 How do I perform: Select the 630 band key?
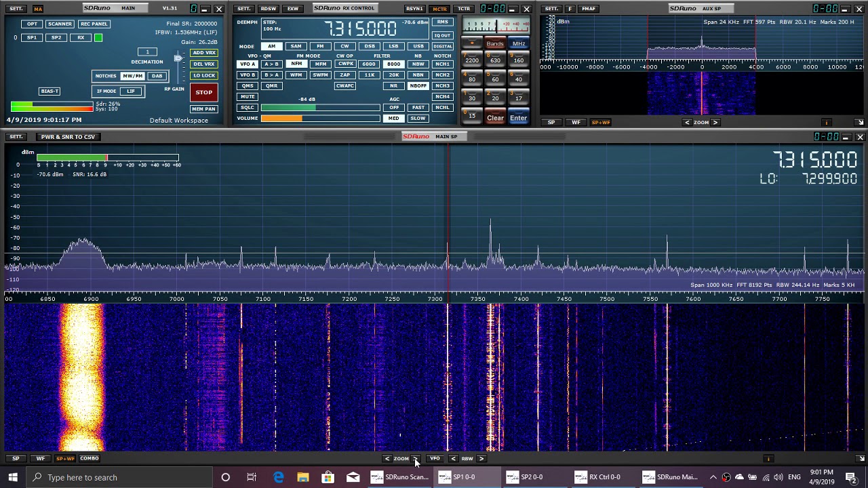pos(495,60)
